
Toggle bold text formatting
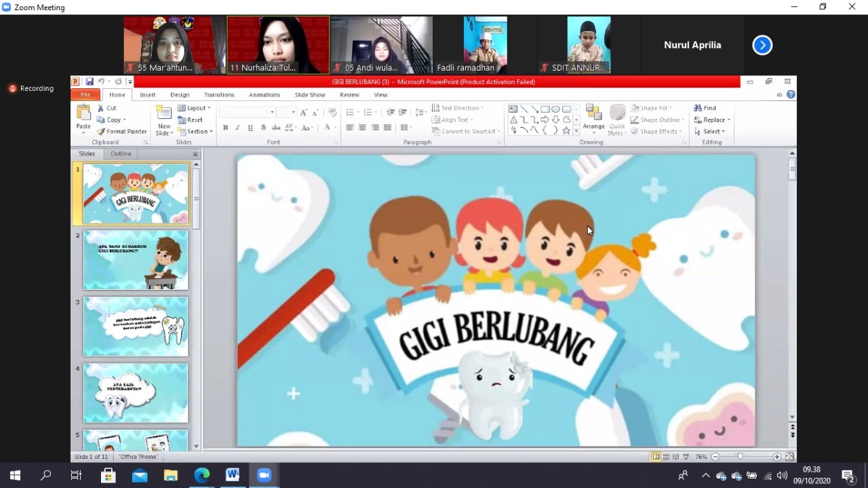pos(225,128)
